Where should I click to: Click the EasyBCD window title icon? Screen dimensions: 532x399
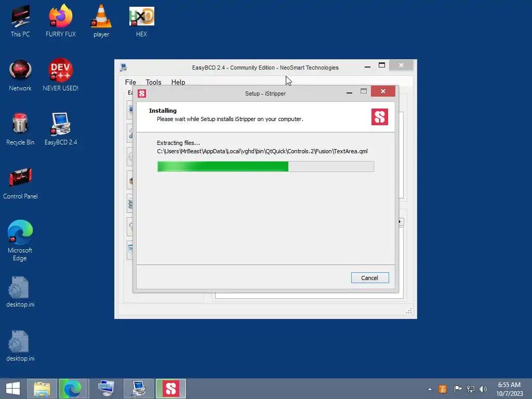(x=124, y=68)
